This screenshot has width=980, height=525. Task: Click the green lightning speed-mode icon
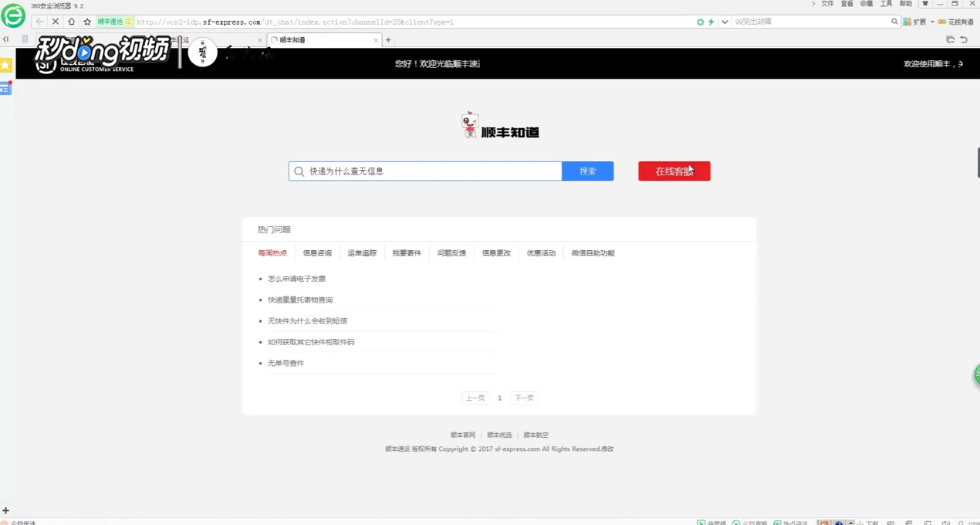click(711, 22)
